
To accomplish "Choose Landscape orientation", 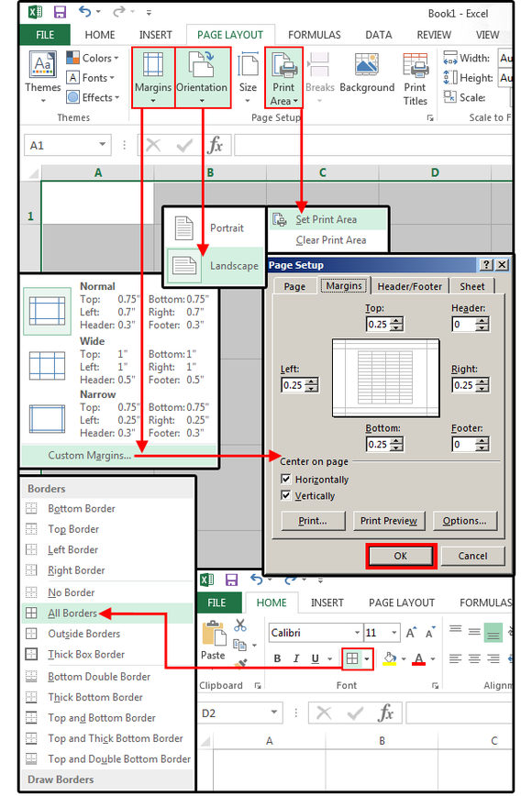I will [216, 266].
